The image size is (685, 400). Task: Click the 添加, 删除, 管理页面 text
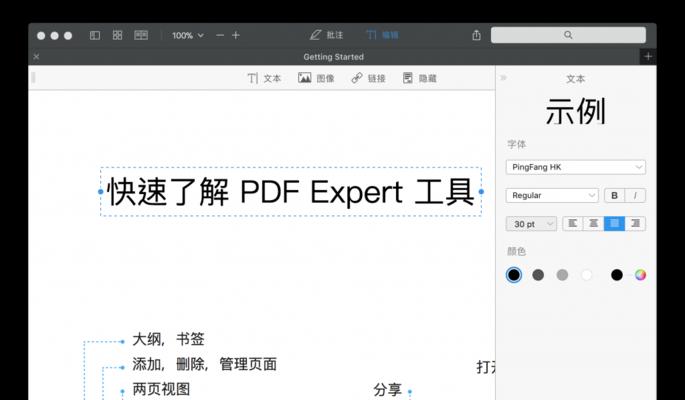tap(204, 364)
